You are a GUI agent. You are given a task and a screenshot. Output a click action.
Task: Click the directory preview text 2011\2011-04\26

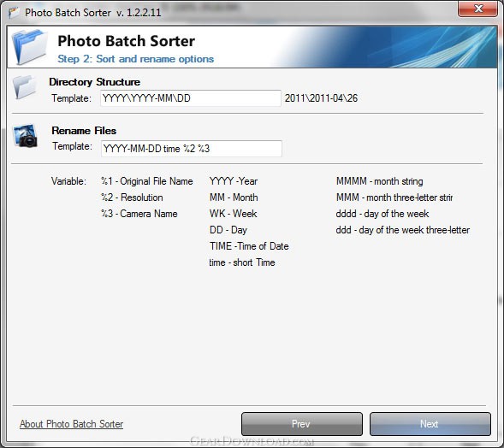[321, 98]
